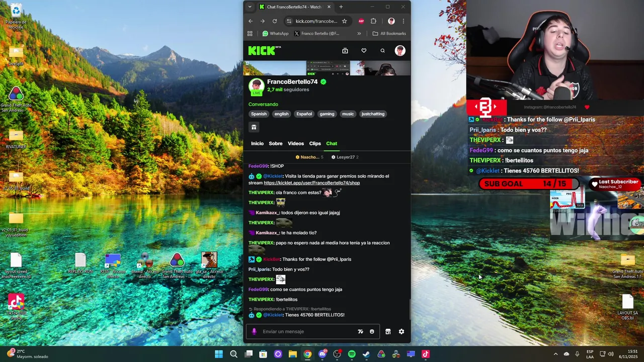The width and height of the screenshot is (644, 362).
Task: Open kicklet.app shop link in chat
Action: click(312, 183)
